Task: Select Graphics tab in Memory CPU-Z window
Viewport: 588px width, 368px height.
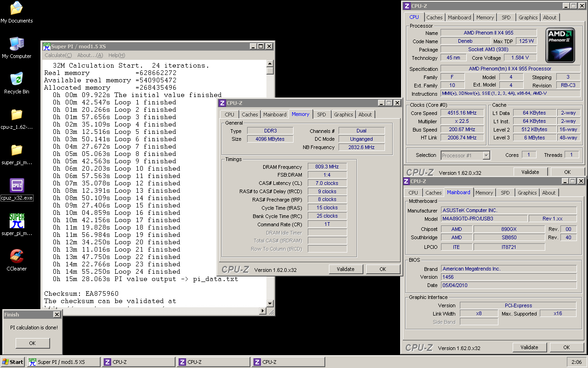Action: (344, 115)
